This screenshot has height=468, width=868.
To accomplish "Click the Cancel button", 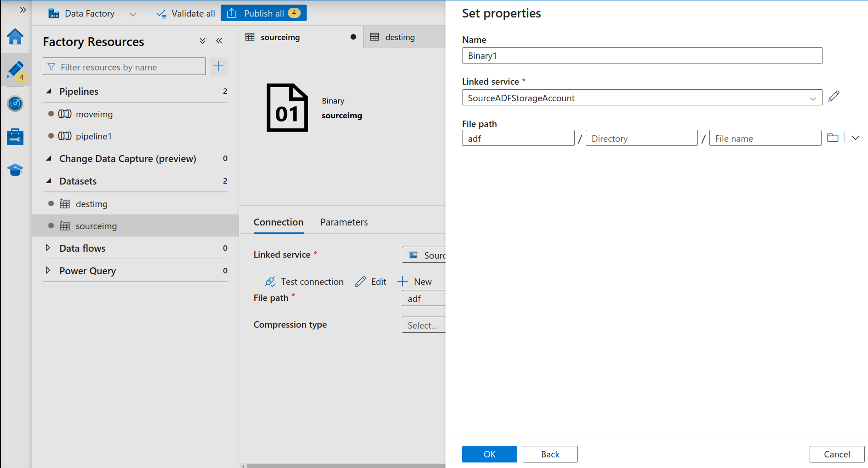I will pyautogui.click(x=837, y=454).
